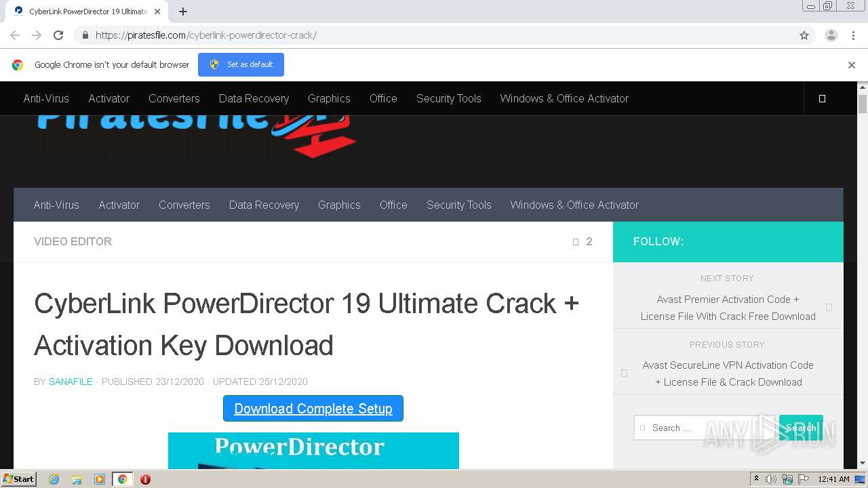
Task: Click the Chrome taskbar icon
Action: coord(123,479)
